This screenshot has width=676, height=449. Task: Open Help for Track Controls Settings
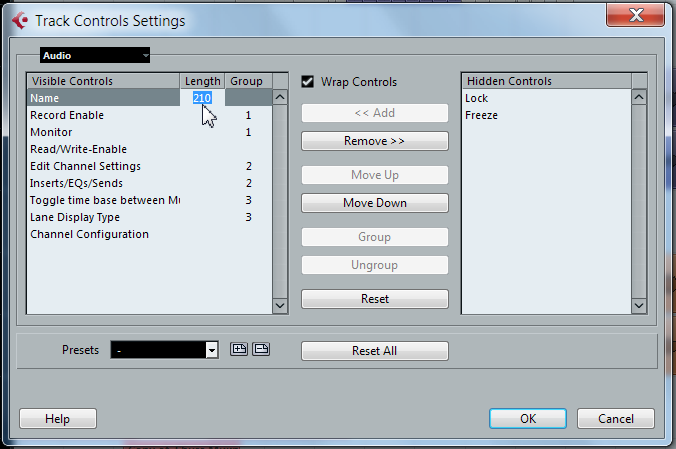coord(58,418)
